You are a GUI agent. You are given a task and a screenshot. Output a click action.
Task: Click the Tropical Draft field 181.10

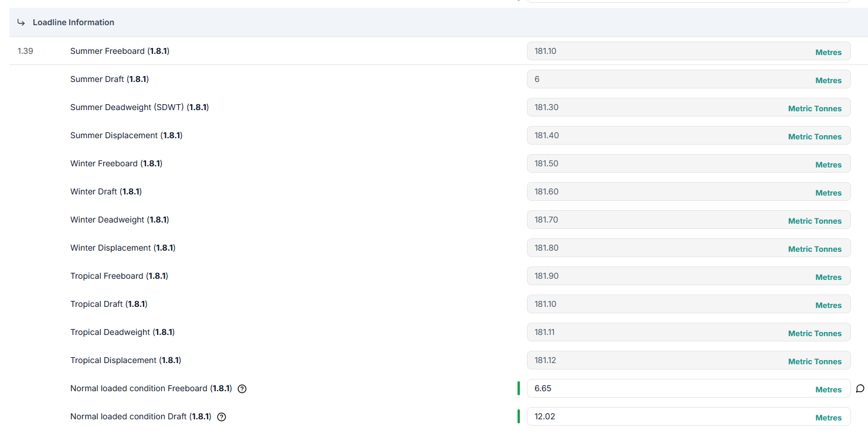point(689,304)
